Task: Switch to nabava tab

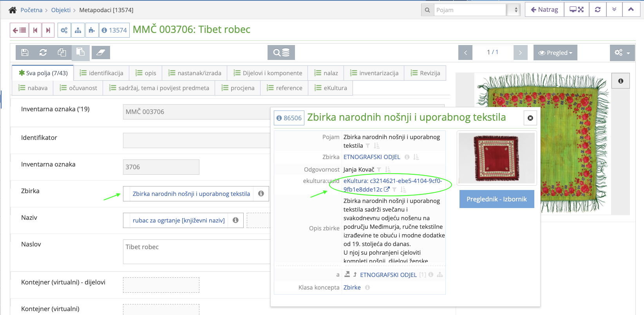Action: (33, 88)
